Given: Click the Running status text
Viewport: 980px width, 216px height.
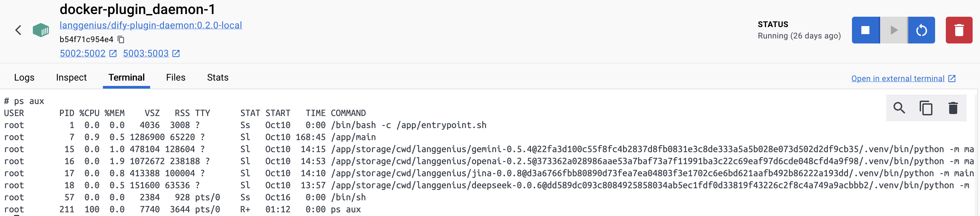Looking at the screenshot, I should click(799, 36).
